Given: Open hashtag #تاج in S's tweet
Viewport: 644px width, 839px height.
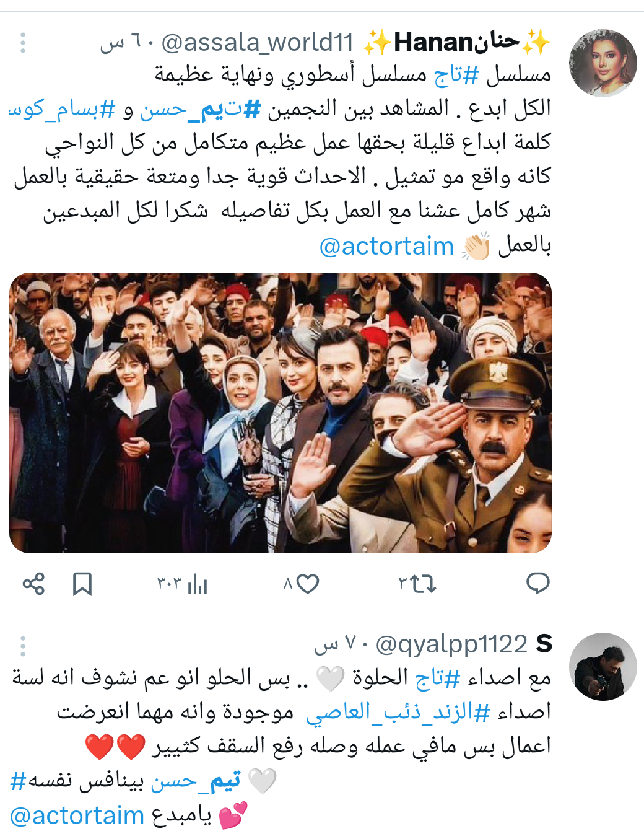Looking at the screenshot, I should pos(438,679).
